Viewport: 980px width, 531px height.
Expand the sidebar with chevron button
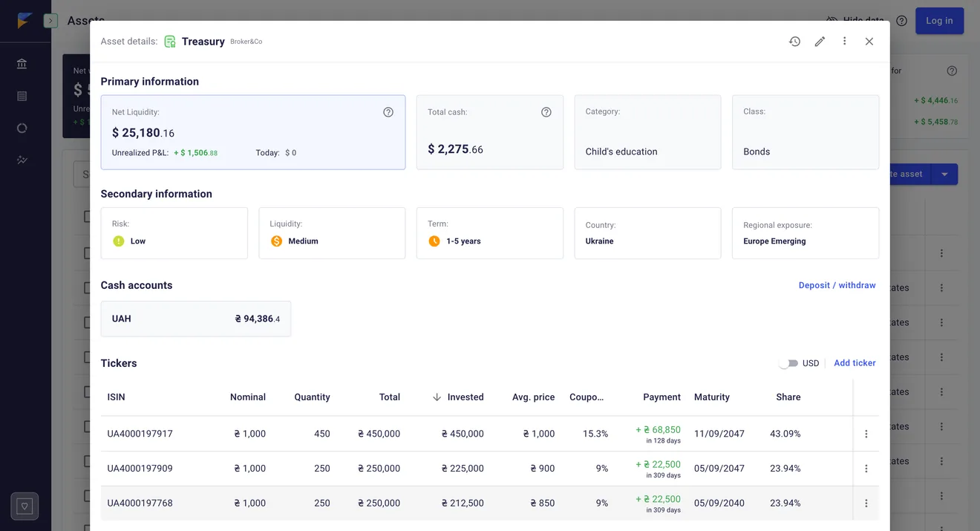[50, 21]
